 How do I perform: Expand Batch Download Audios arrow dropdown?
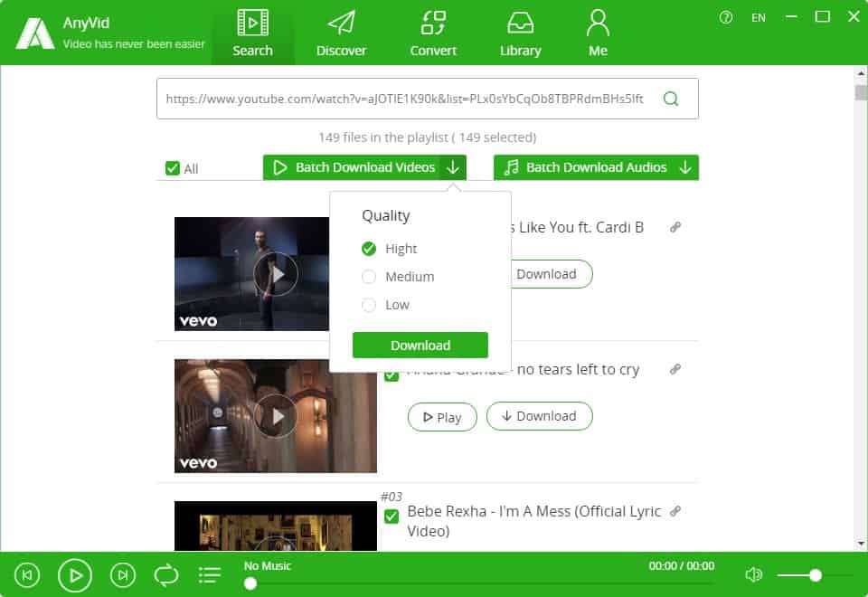point(685,167)
